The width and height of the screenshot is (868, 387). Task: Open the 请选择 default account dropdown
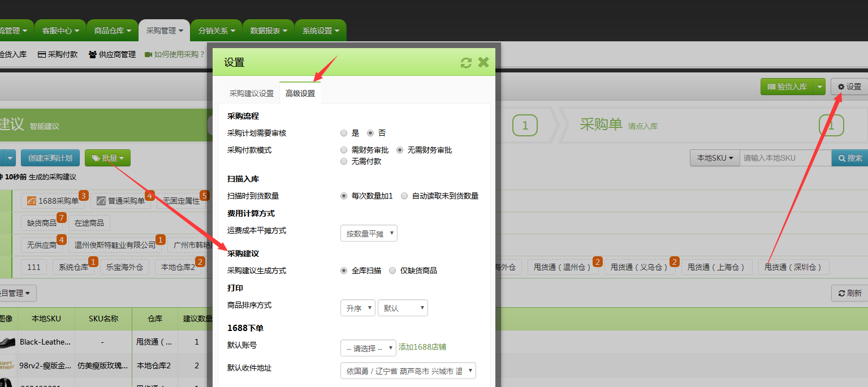368,348
